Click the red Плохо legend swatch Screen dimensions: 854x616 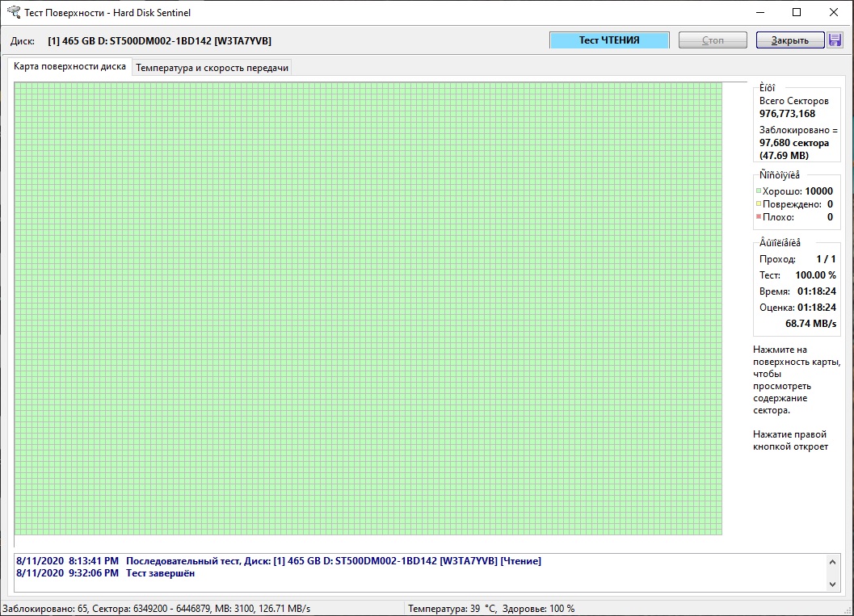click(x=758, y=217)
